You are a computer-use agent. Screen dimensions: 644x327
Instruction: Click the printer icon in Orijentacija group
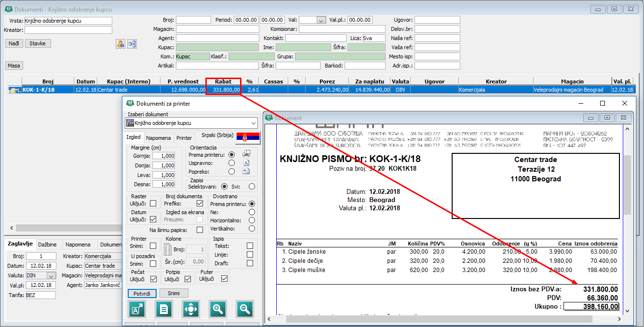click(x=246, y=154)
